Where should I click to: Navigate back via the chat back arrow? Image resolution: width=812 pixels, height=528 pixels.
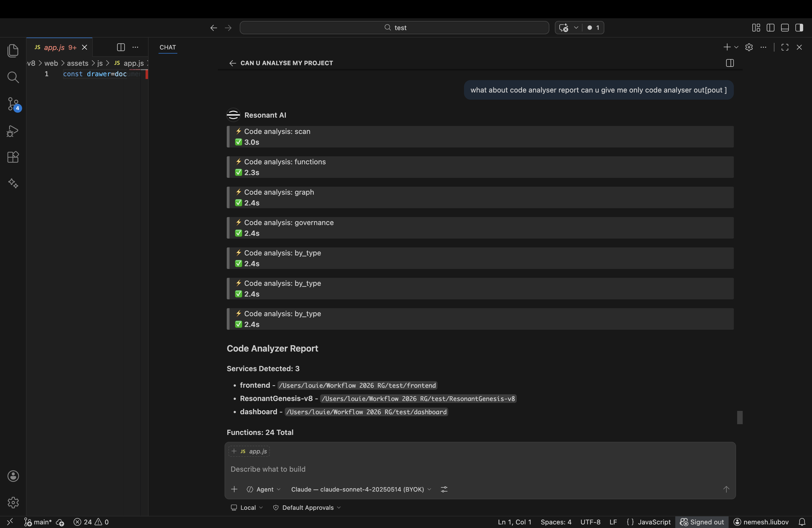pyautogui.click(x=232, y=63)
